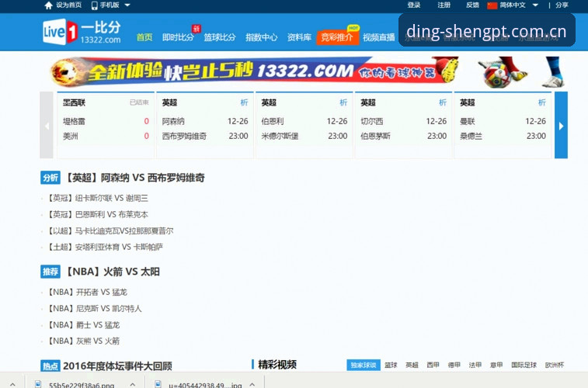The width and height of the screenshot is (588, 388).
Task: Open 析 analysis for 阿森纳 match card
Action: coord(244,102)
